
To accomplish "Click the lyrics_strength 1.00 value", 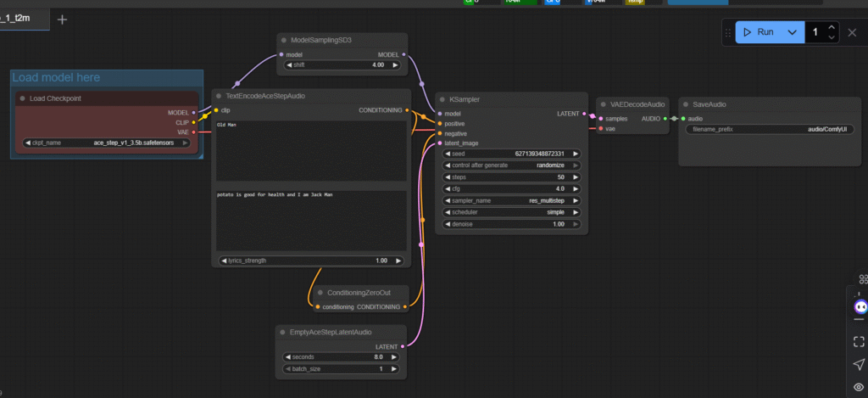I will tap(381, 261).
